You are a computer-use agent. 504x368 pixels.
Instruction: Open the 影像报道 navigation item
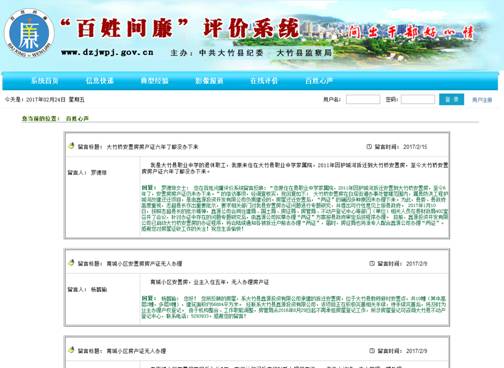(209, 80)
